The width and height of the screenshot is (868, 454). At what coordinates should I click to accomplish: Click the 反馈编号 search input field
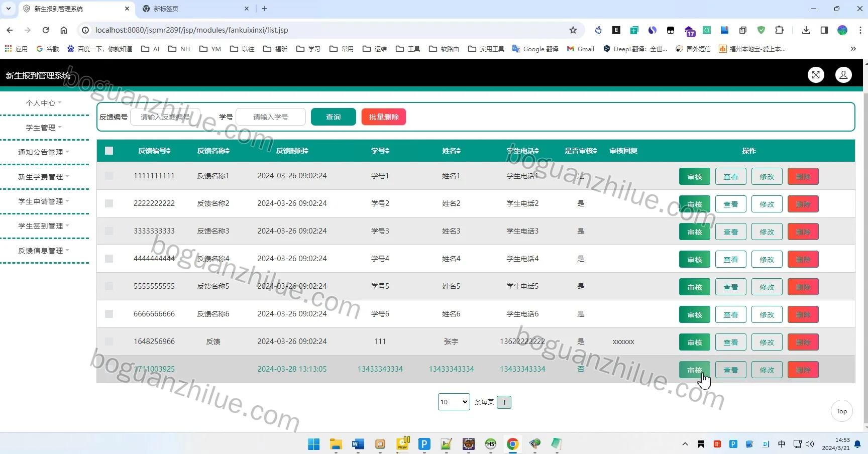click(x=165, y=117)
